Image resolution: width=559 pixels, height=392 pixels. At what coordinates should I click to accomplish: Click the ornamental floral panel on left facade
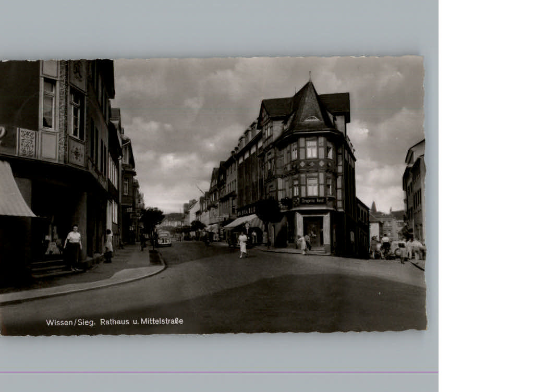27,143
